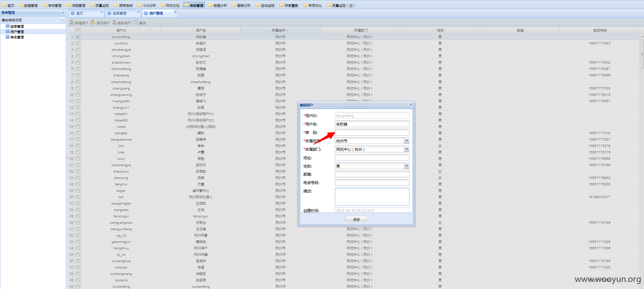Click the 电话号码 input in the dialog

click(x=372, y=182)
